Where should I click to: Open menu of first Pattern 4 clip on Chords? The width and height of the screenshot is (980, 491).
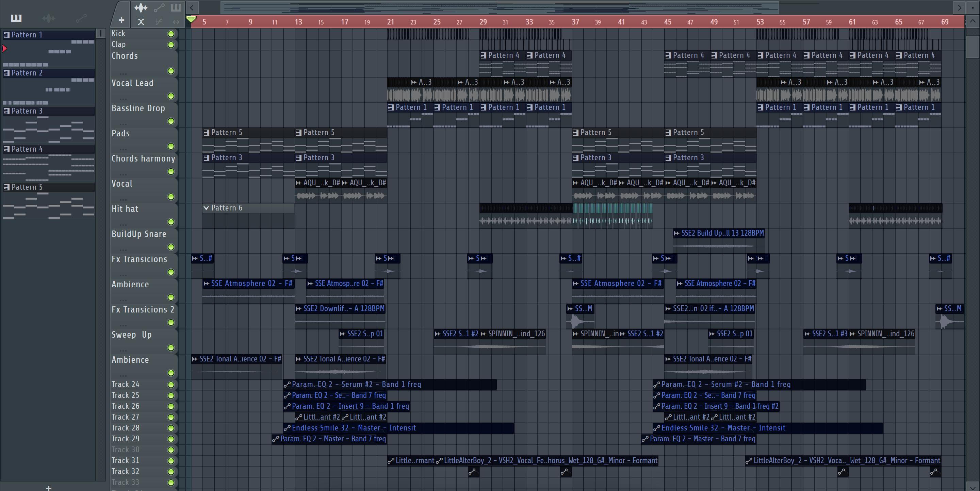coord(483,55)
